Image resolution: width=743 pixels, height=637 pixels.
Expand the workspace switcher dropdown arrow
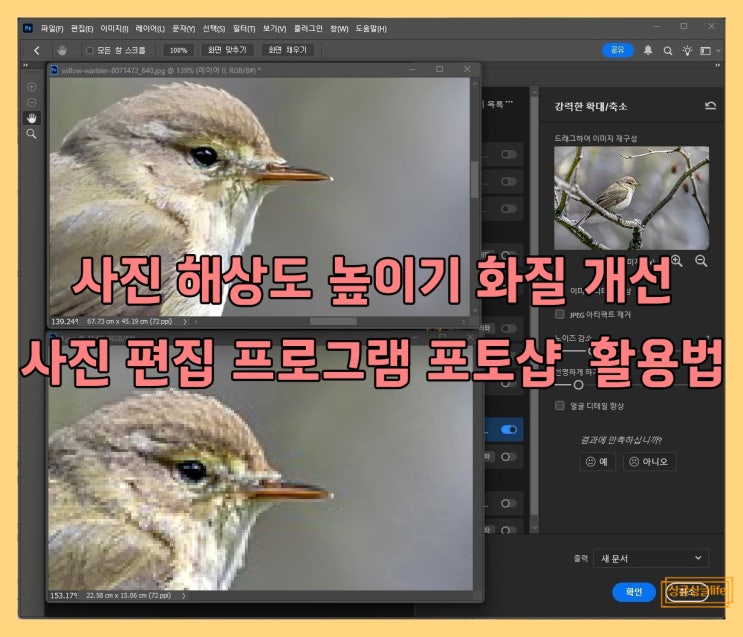718,51
